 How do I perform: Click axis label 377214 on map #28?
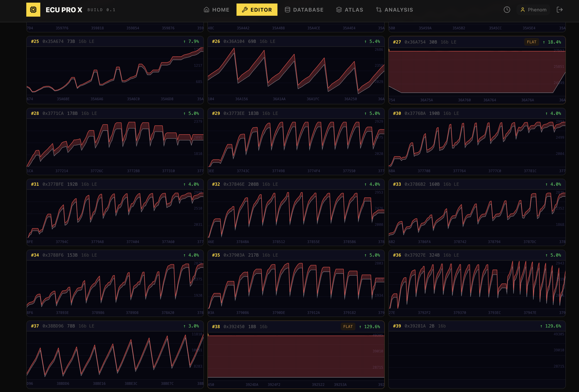click(62, 171)
